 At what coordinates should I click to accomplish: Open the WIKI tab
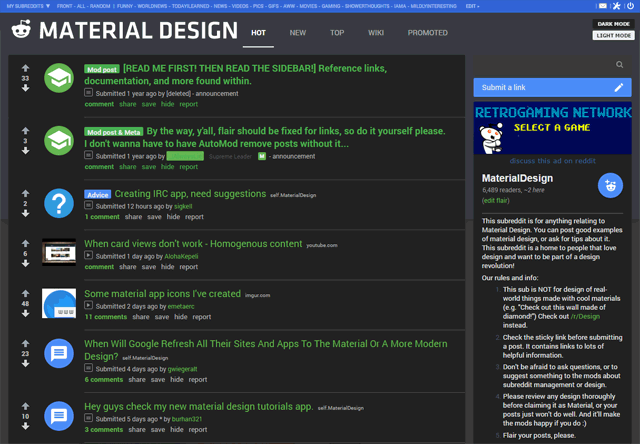pos(376,33)
